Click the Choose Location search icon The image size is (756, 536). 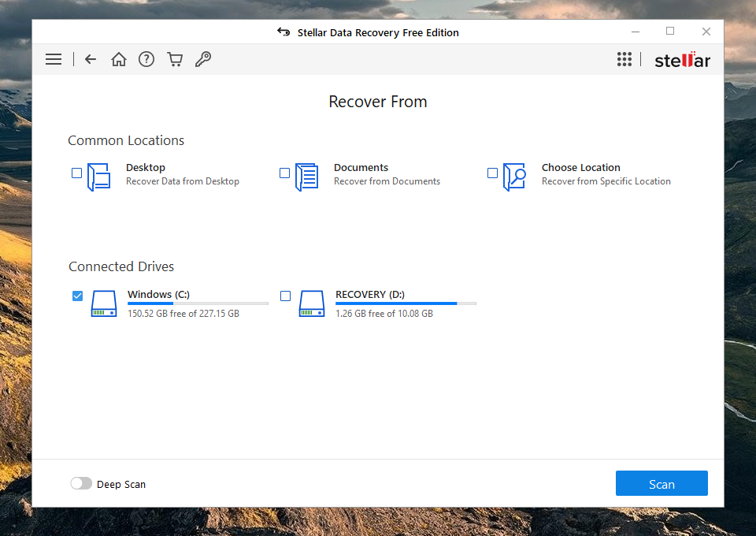click(x=514, y=177)
